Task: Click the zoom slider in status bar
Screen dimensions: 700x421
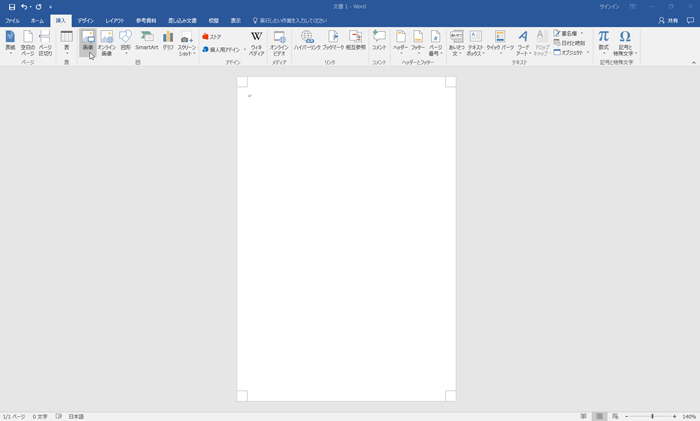Action: tap(652, 416)
